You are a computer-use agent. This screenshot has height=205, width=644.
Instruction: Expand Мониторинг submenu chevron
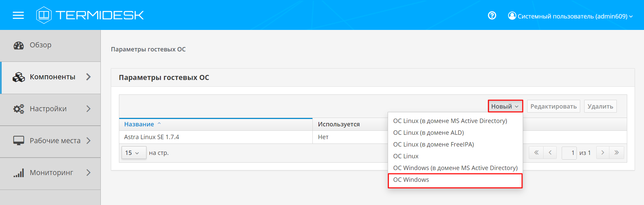coord(88,173)
